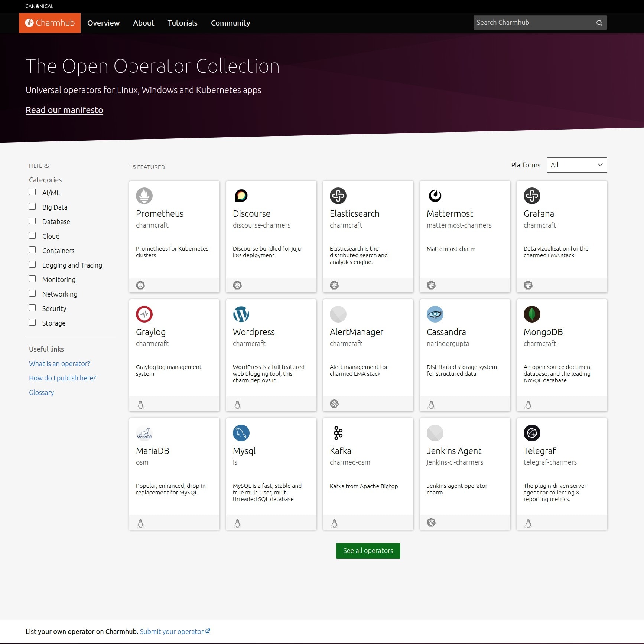Open the MongoDB card title
The image size is (644, 644).
point(543,332)
